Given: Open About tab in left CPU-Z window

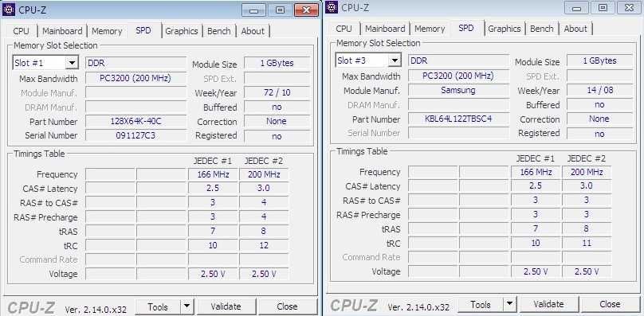Looking at the screenshot, I should 253,31.
